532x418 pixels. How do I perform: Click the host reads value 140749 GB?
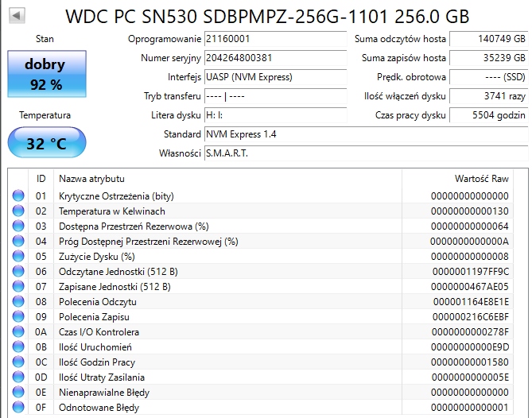click(488, 39)
